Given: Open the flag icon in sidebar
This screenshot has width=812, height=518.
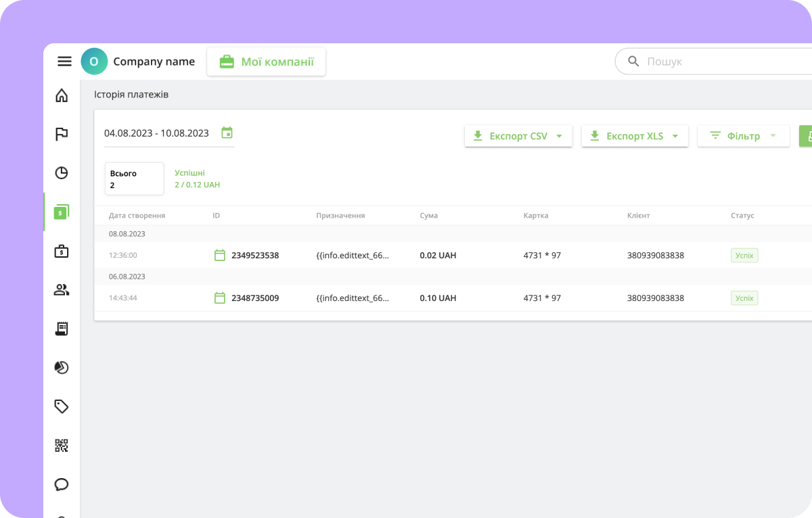Looking at the screenshot, I should (x=62, y=134).
